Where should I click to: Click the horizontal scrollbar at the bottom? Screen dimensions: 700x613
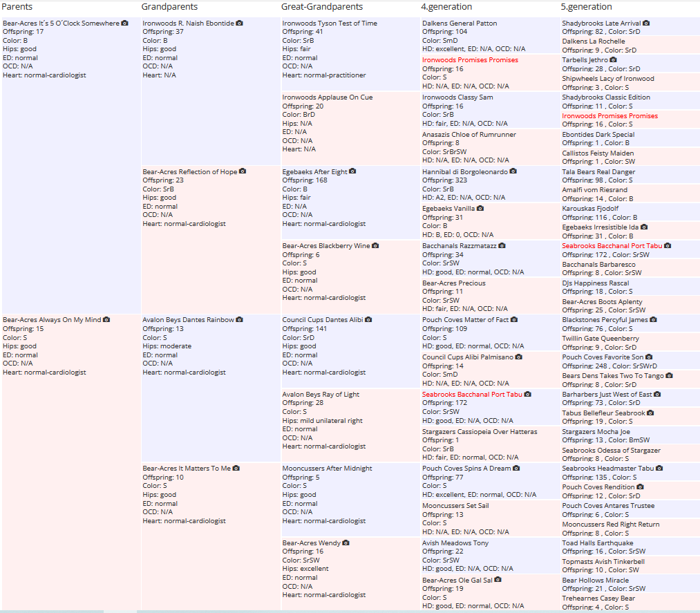click(350, 611)
